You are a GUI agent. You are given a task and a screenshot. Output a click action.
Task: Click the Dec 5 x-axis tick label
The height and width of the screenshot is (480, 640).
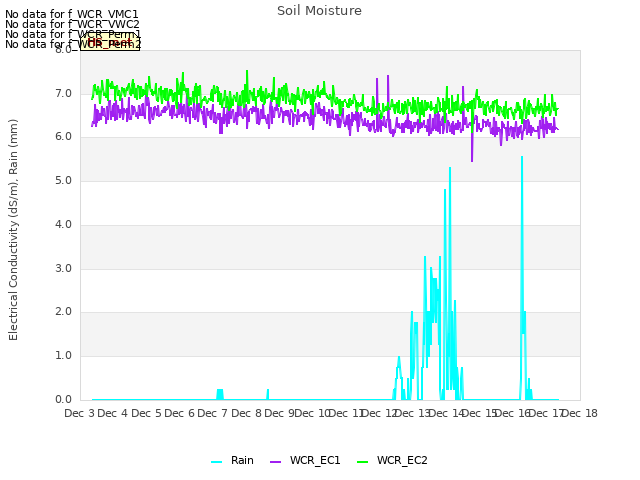147,413
